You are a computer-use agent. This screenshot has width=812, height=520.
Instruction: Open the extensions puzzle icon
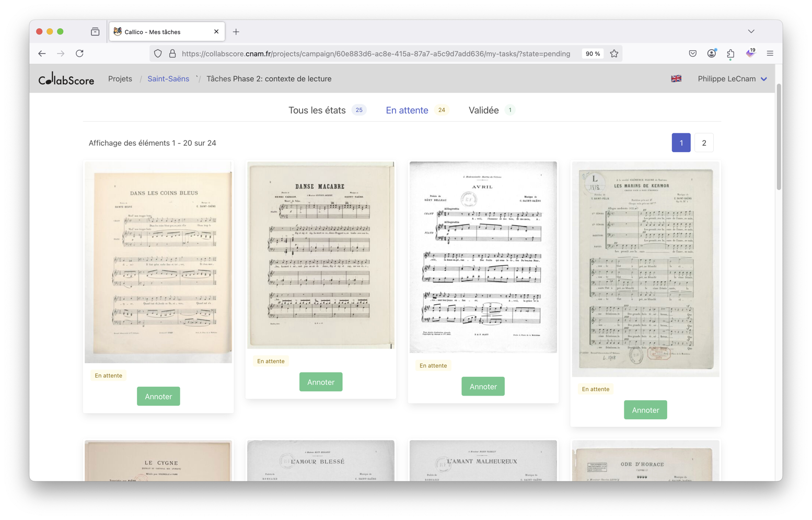point(730,53)
